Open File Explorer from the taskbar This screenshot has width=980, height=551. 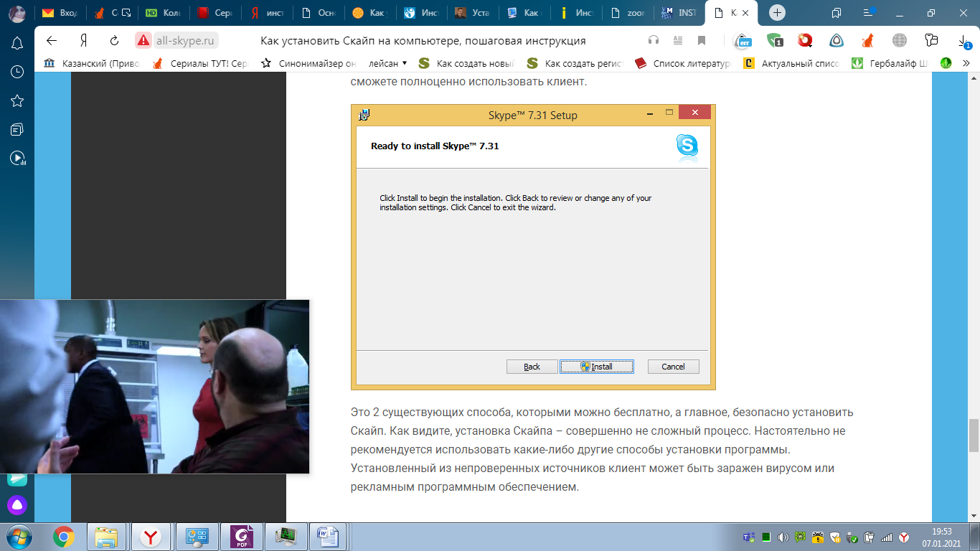pyautogui.click(x=107, y=537)
